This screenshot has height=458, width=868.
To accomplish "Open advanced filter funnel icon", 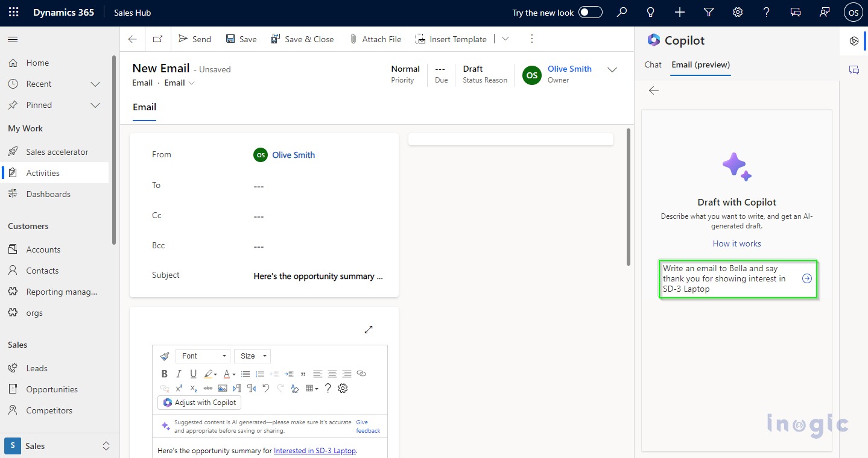I will [709, 12].
